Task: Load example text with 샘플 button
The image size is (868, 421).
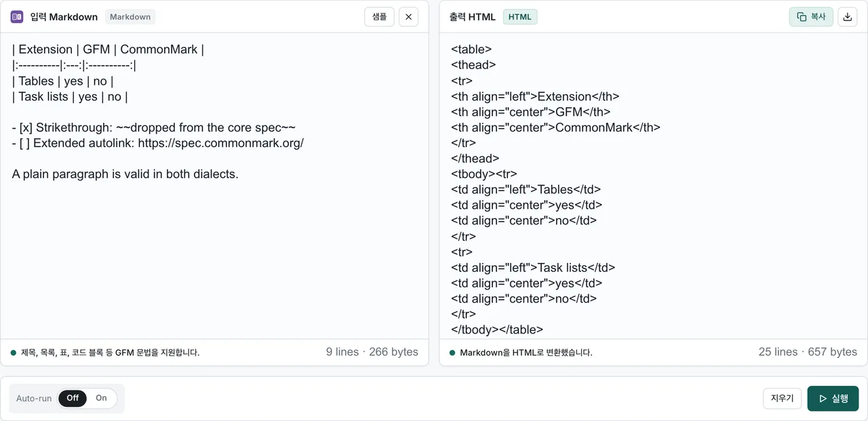Action: point(379,17)
